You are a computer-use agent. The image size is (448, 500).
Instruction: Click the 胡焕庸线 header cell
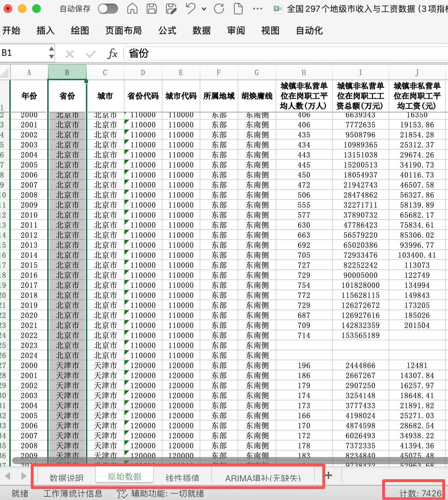(x=257, y=96)
